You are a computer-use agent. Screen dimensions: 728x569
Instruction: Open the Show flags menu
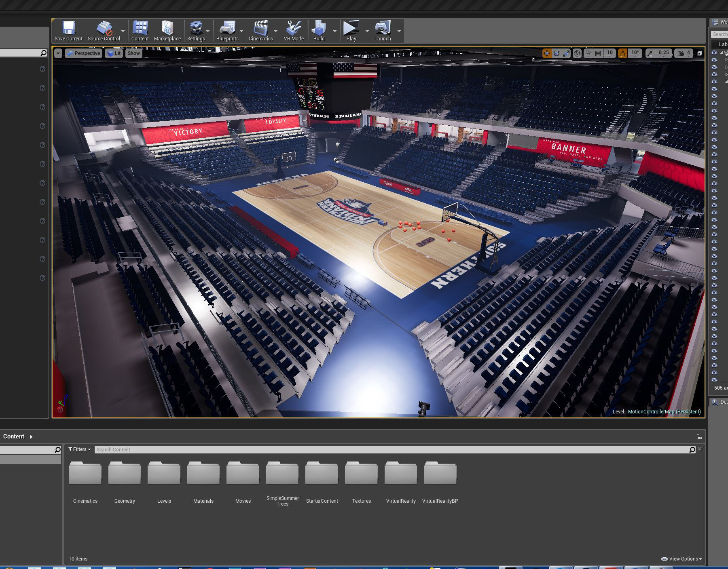(x=133, y=53)
